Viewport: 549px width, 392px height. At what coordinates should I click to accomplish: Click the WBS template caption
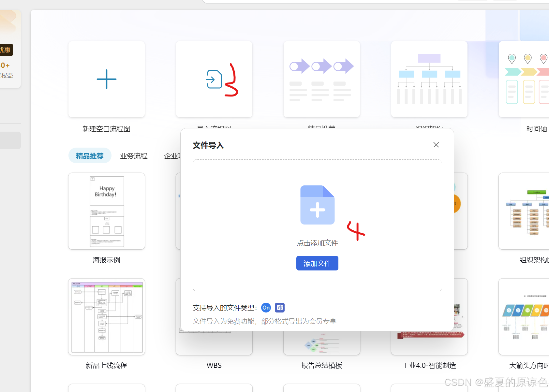214,366
